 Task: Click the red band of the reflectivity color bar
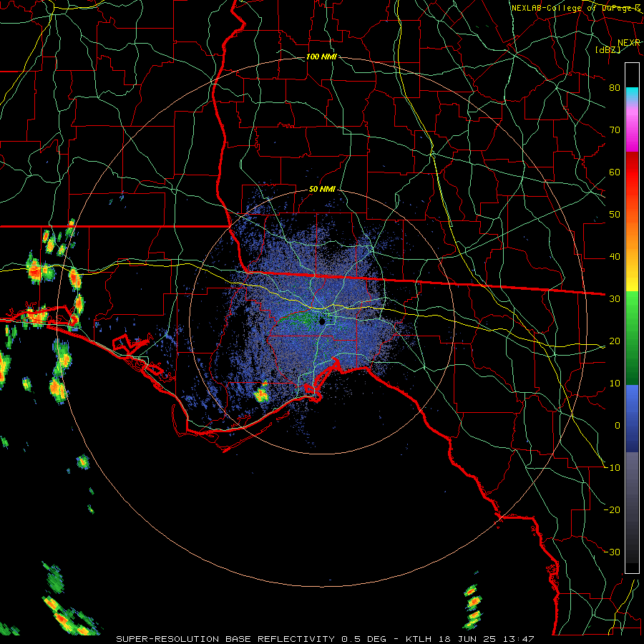click(x=632, y=172)
